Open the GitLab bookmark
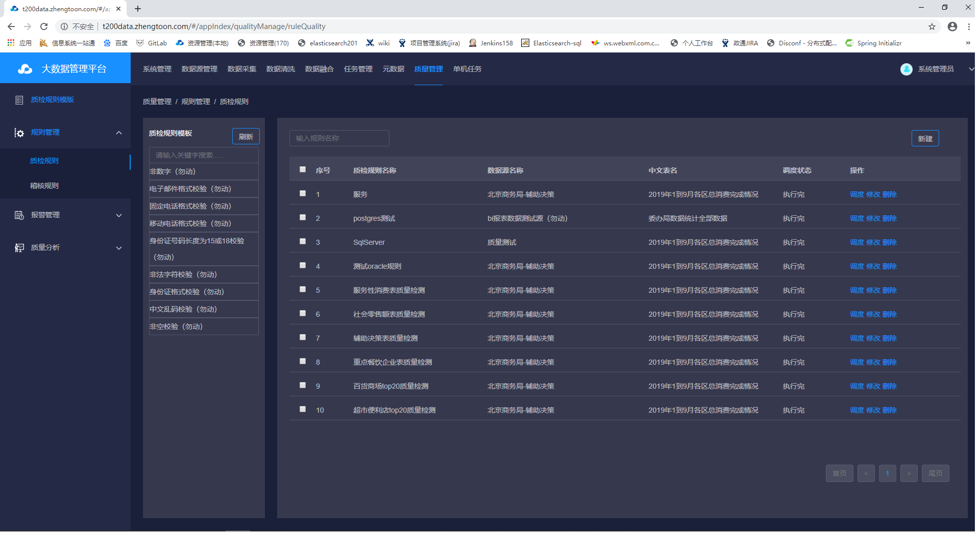Screen dimensions: 980x533 [152, 43]
